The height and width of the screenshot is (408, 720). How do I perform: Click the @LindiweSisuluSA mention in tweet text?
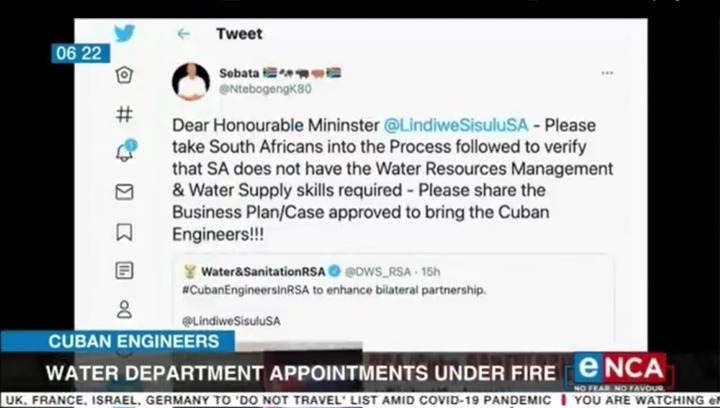[x=456, y=125]
